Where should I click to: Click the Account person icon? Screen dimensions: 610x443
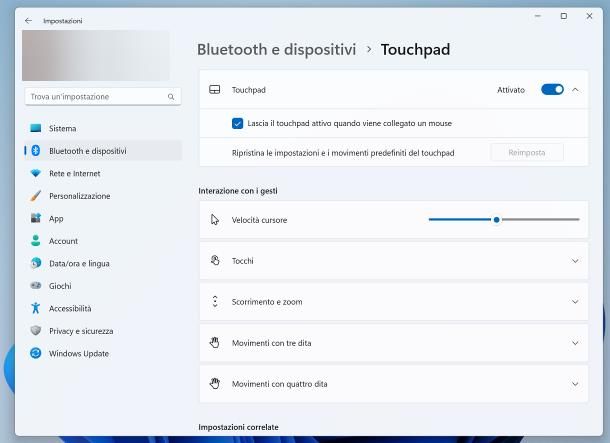pos(36,241)
